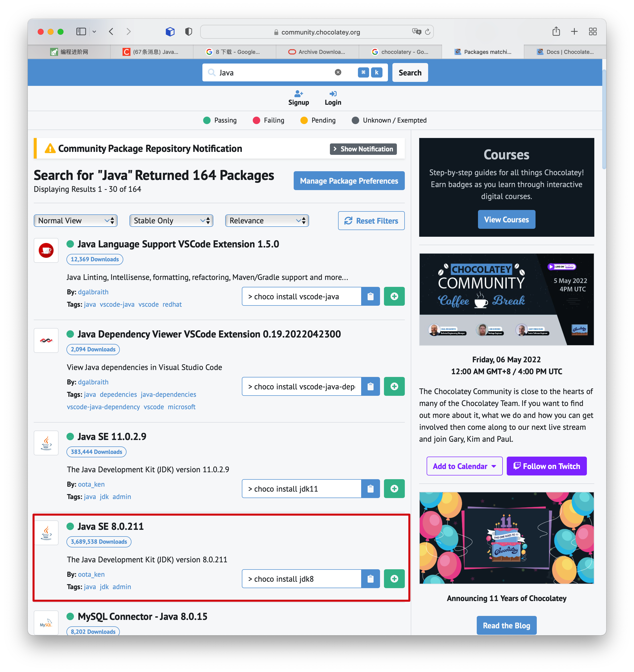This screenshot has height=672, width=634.
Task: Copy the vscode-java install command
Action: [370, 297]
